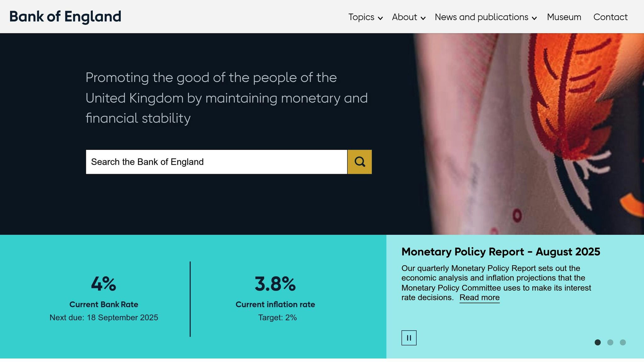644x362 pixels.
Task: Open the Museum page
Action: [564, 17]
